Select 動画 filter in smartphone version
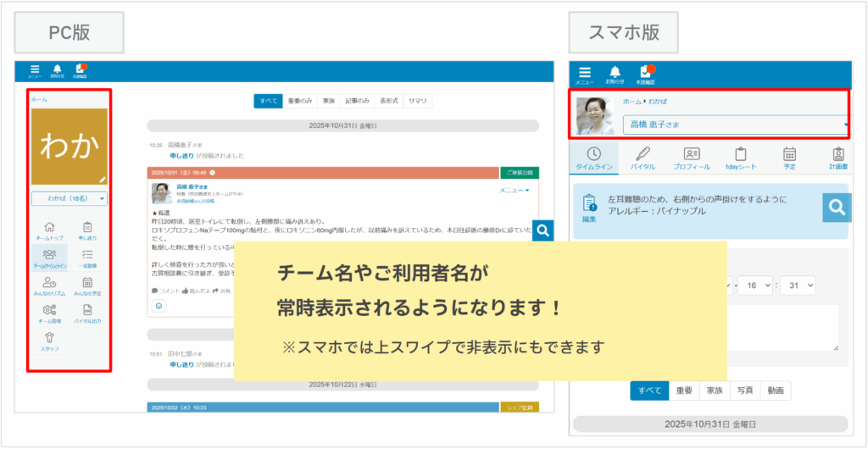Viewport: 868px width, 449px height. point(776,391)
